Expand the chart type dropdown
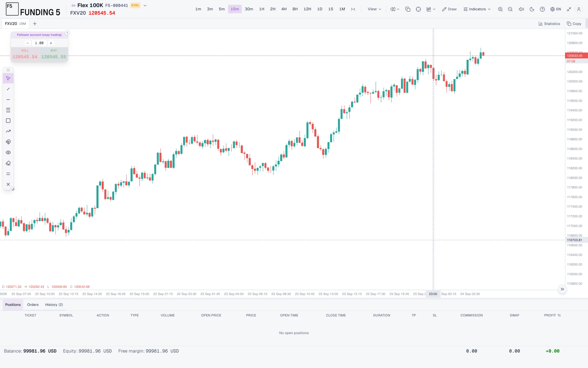This screenshot has width=588, height=368. point(431,9)
